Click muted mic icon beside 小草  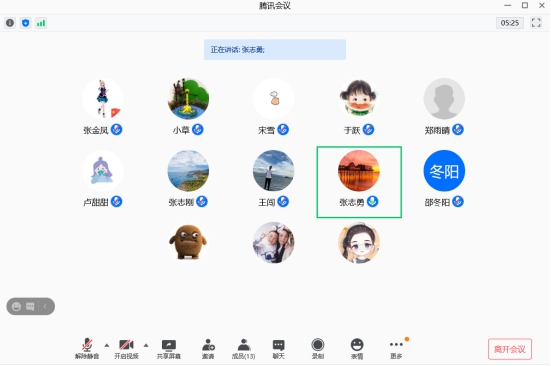pos(197,130)
